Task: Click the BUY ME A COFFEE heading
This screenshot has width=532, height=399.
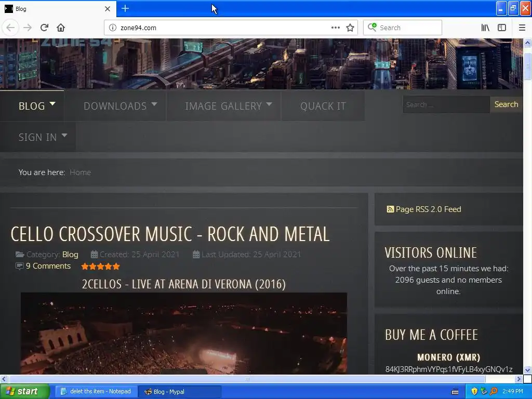Action: pos(431,335)
